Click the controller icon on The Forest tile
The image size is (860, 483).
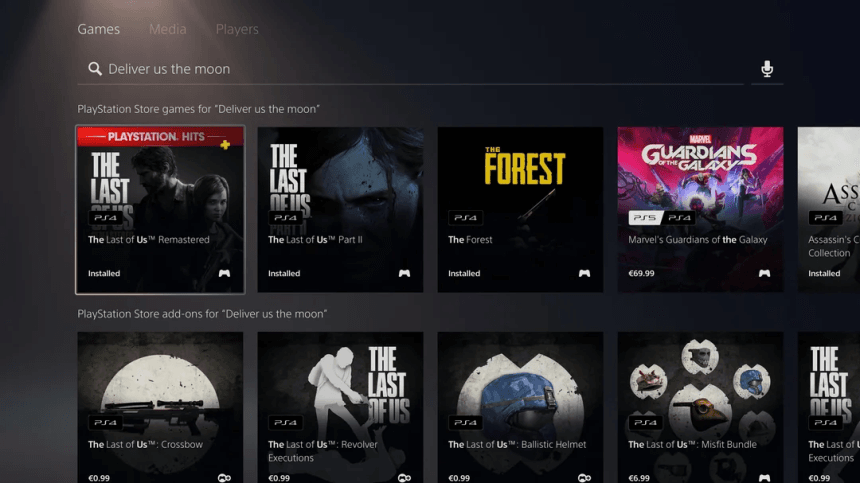point(584,273)
